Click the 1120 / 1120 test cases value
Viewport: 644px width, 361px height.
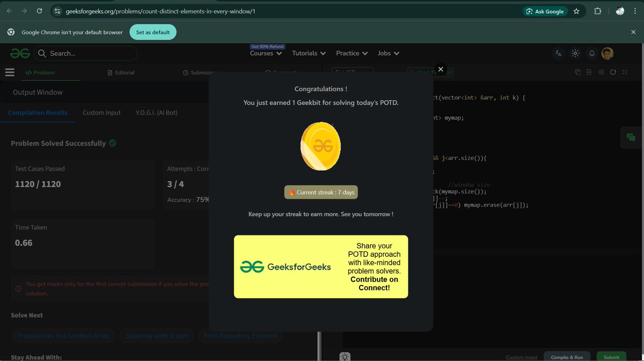pyautogui.click(x=38, y=184)
